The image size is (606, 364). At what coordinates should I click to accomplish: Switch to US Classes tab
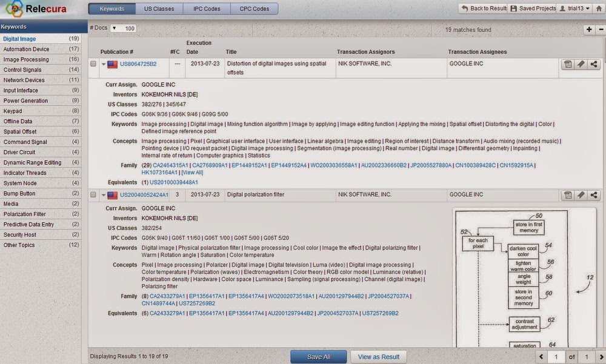tap(159, 8)
